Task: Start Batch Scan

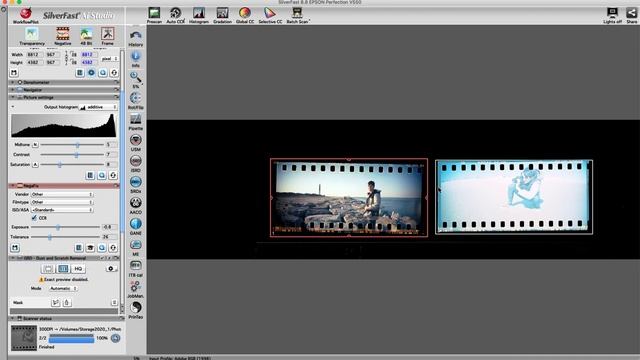Action: tap(298, 16)
